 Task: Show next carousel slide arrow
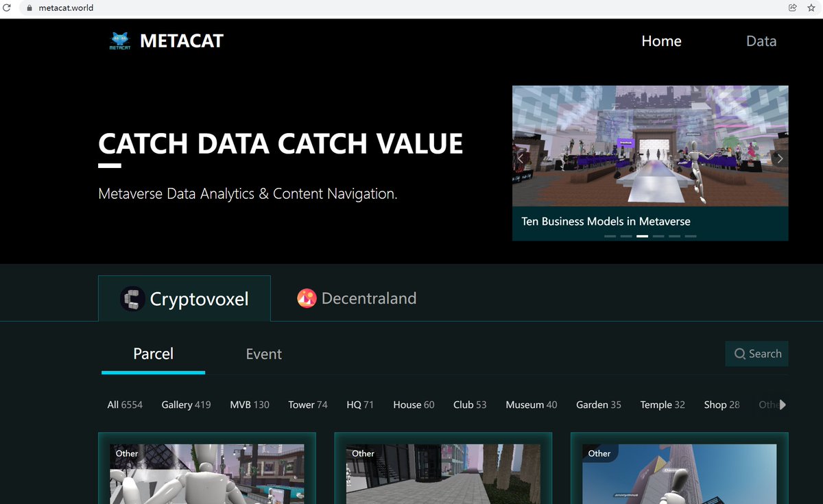point(780,158)
